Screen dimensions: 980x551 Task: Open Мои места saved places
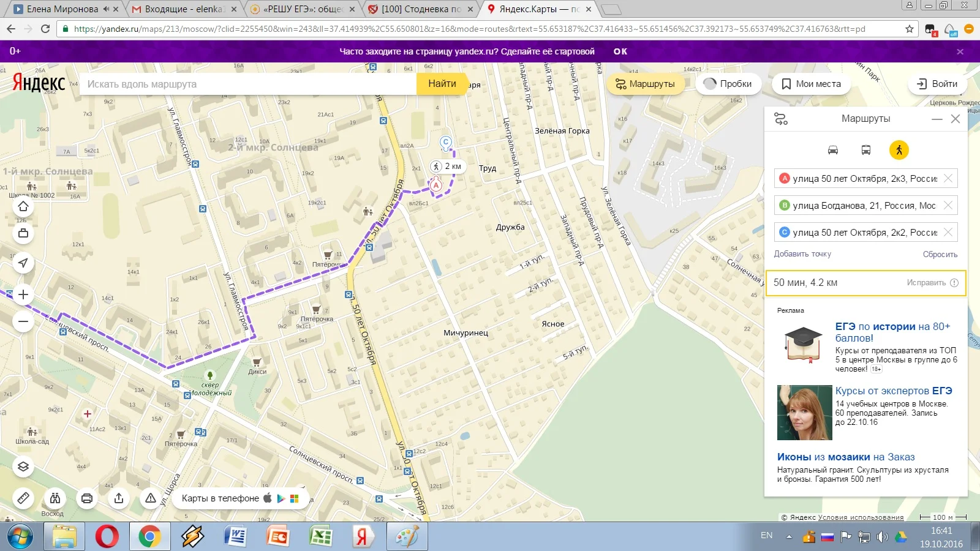coord(812,84)
